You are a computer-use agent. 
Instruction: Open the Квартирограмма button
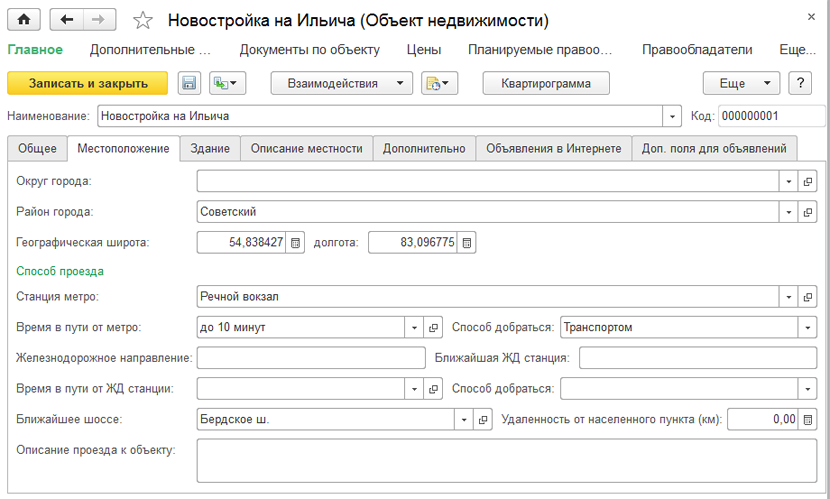pos(546,84)
